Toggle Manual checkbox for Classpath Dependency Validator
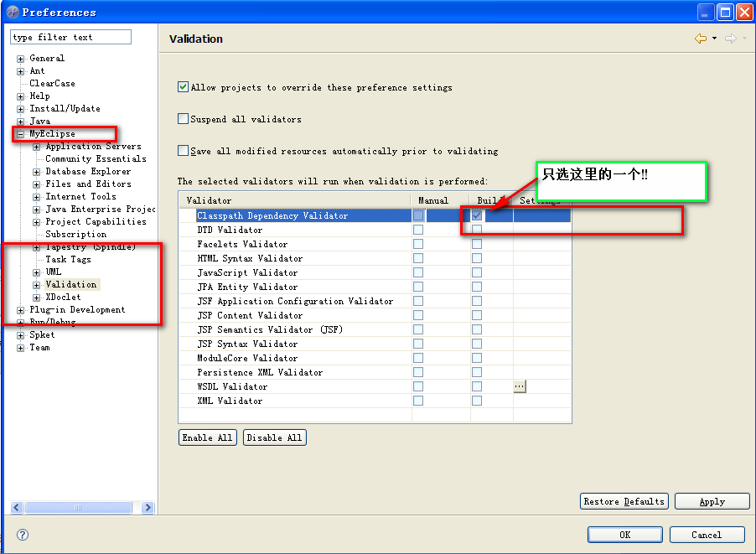This screenshot has width=756, height=554. pos(418,215)
